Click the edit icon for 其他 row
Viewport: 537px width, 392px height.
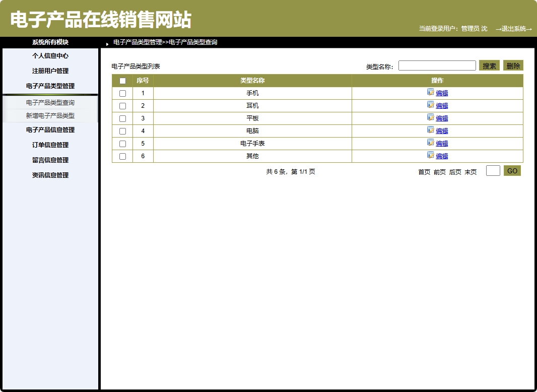(430, 156)
